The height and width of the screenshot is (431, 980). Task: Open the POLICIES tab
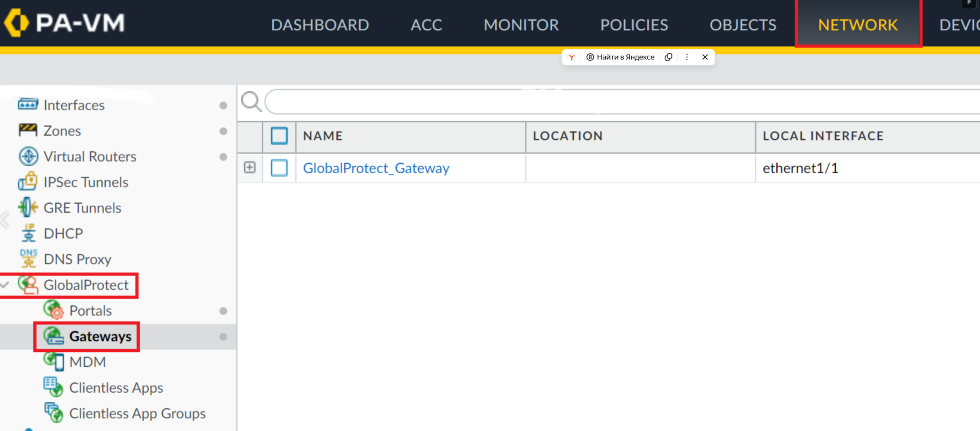[x=634, y=25]
